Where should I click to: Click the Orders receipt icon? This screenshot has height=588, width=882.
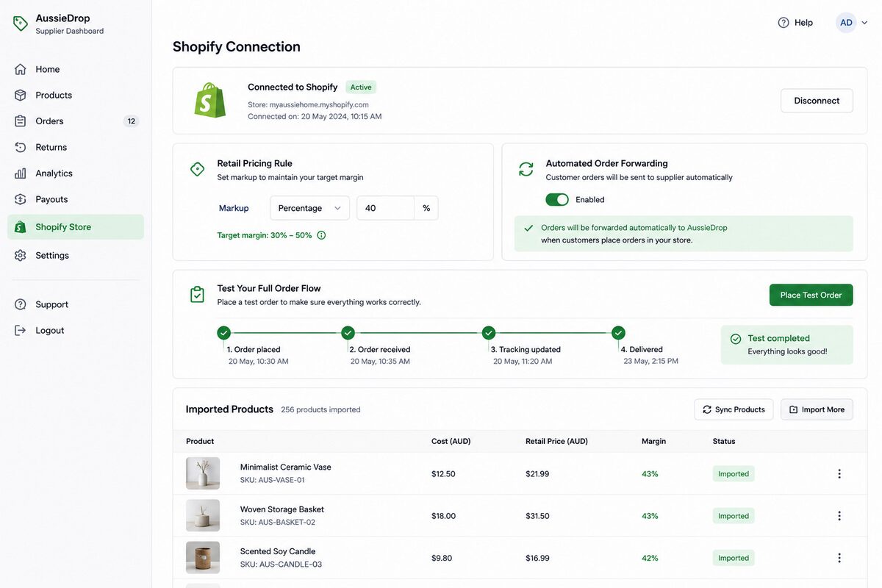point(21,121)
